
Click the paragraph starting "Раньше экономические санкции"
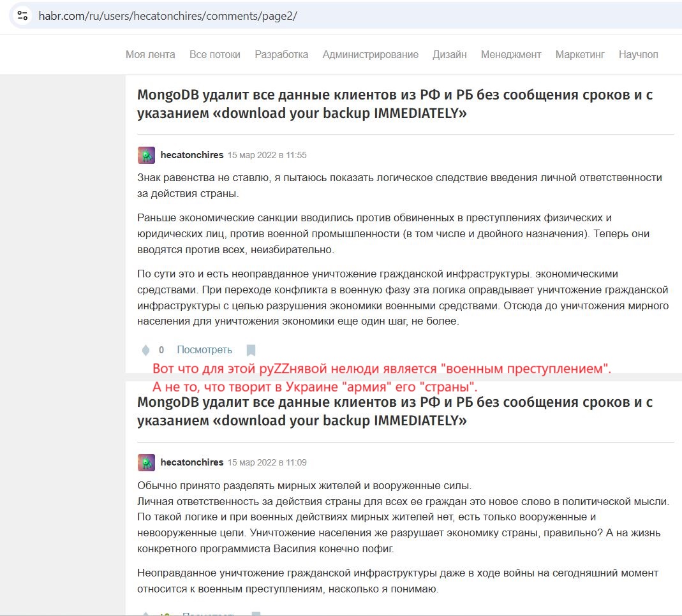393,234
